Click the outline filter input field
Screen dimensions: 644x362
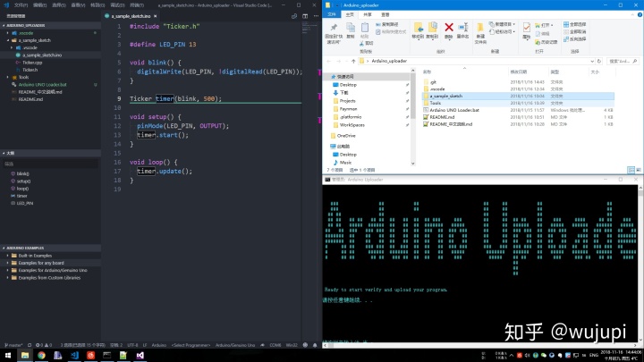coord(50,164)
